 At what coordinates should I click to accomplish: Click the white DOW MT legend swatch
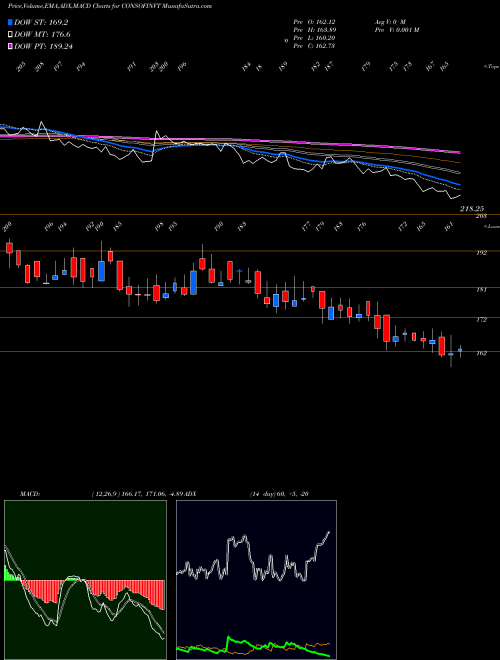coord(10,35)
